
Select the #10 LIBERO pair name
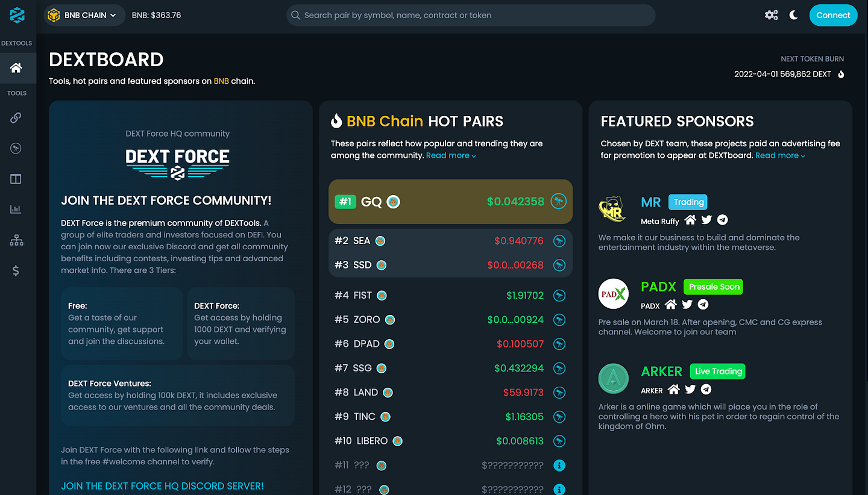coord(372,441)
